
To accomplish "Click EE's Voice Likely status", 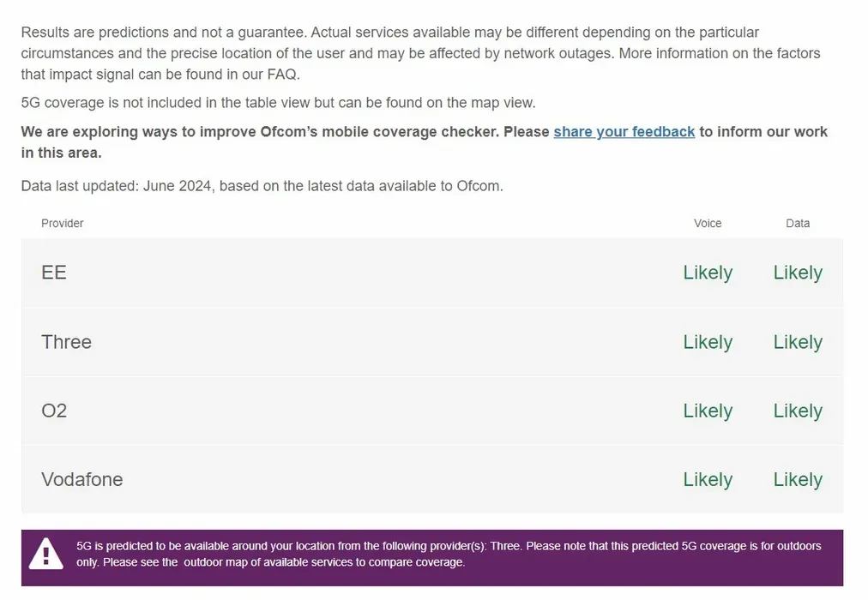I will (x=708, y=273).
